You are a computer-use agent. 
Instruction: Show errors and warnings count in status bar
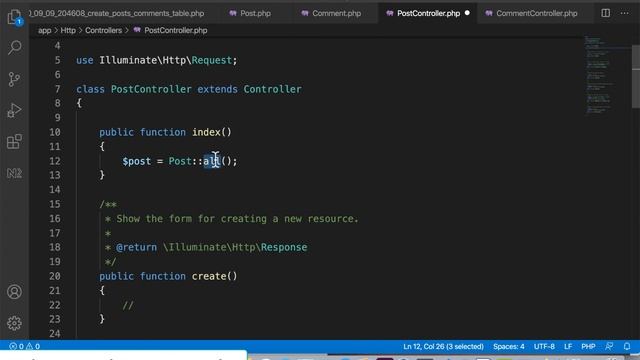pyautogui.click(x=24, y=347)
